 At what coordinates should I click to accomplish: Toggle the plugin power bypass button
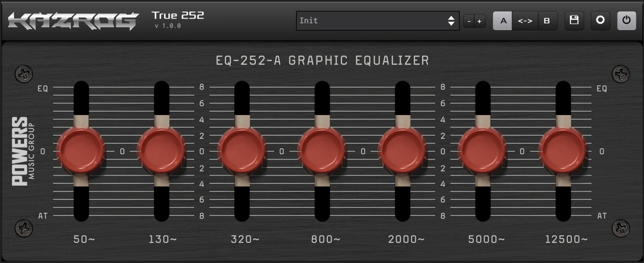pyautogui.click(x=626, y=20)
